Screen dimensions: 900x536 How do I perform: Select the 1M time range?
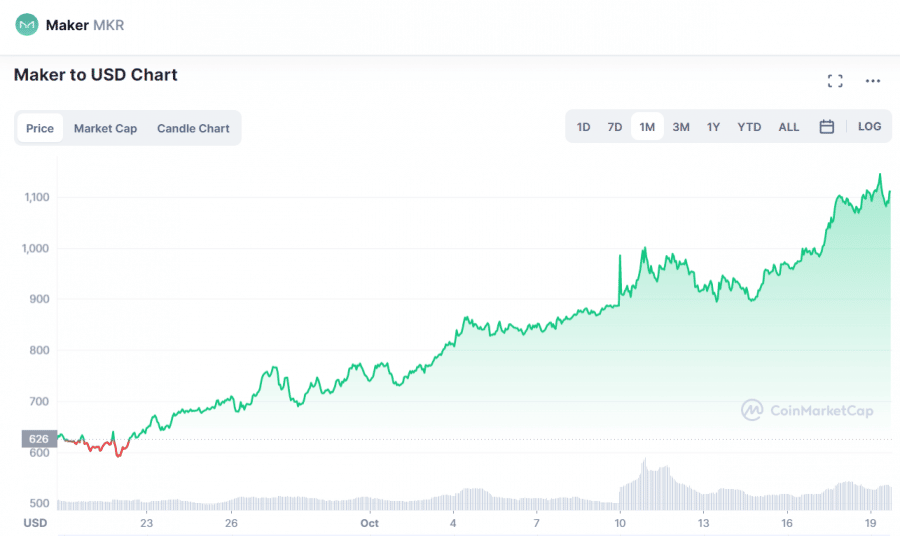647,127
